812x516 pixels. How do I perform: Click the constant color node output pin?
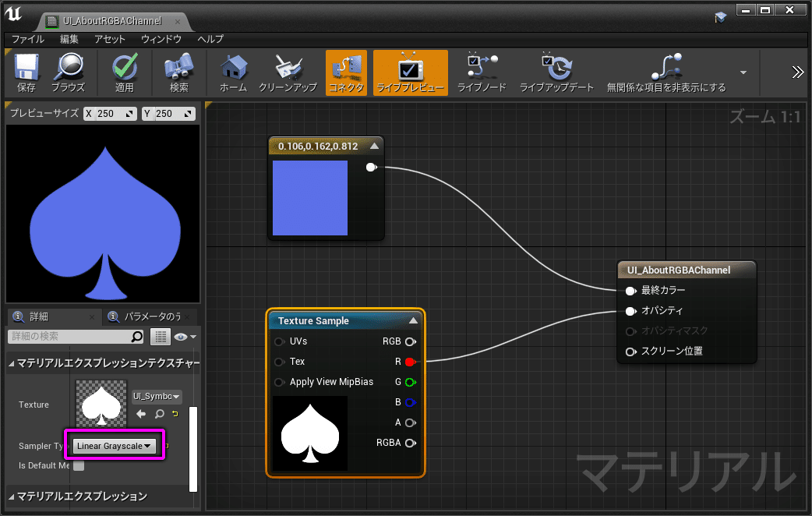click(371, 167)
